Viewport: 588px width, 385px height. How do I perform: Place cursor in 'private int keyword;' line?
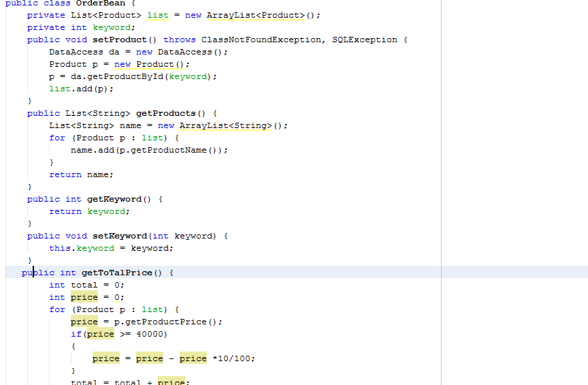(x=81, y=27)
